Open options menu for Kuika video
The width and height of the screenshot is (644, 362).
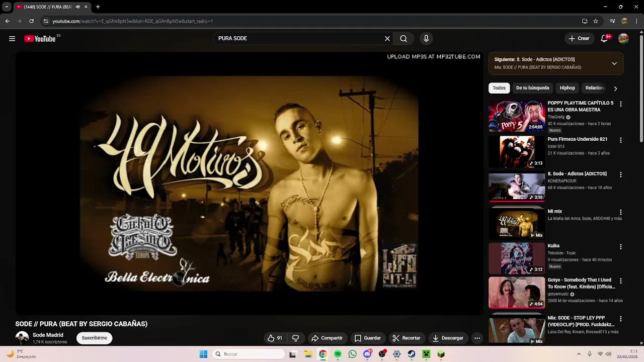[620, 247]
